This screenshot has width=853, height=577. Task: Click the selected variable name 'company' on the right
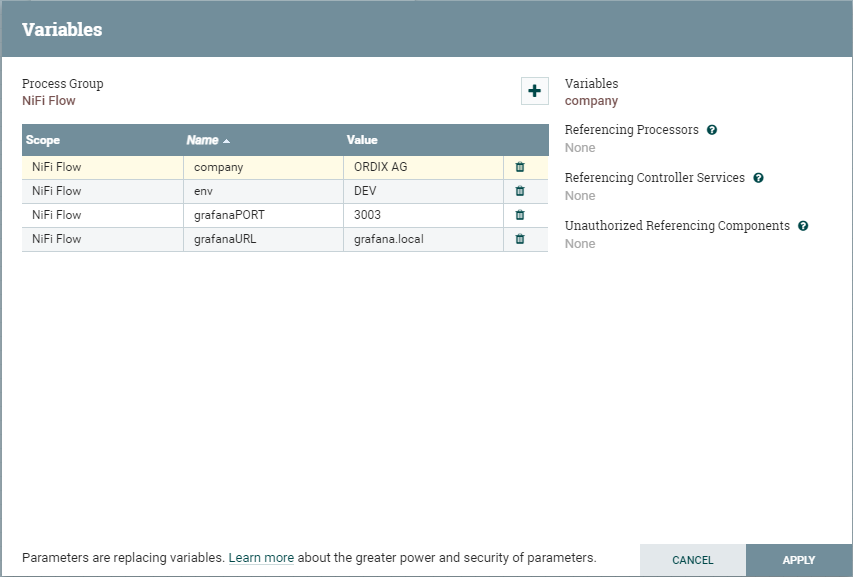[x=591, y=101]
